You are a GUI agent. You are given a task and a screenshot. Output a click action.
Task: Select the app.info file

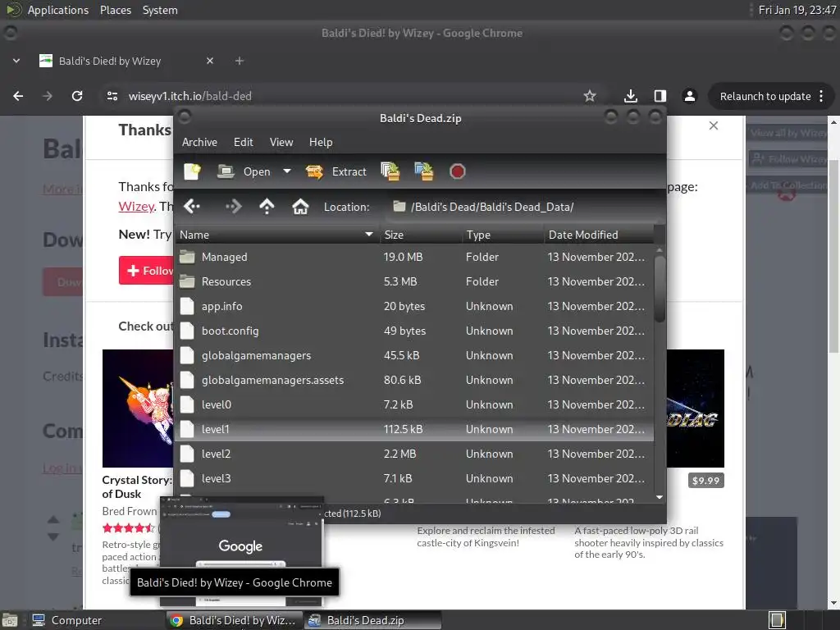414,307
